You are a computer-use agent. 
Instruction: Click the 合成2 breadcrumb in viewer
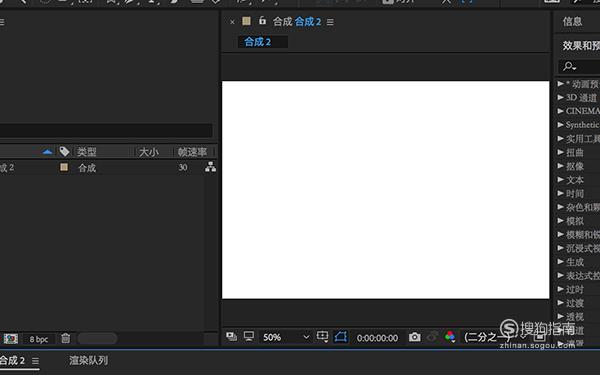point(258,42)
